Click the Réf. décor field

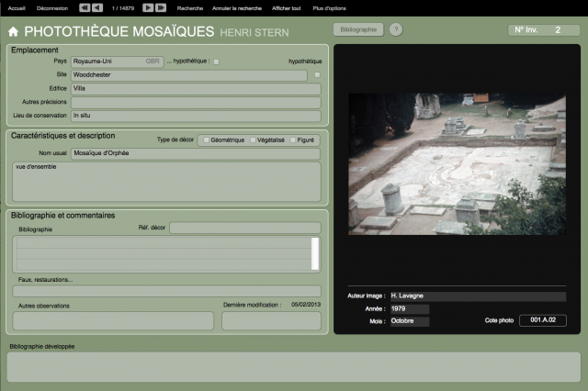click(x=245, y=228)
